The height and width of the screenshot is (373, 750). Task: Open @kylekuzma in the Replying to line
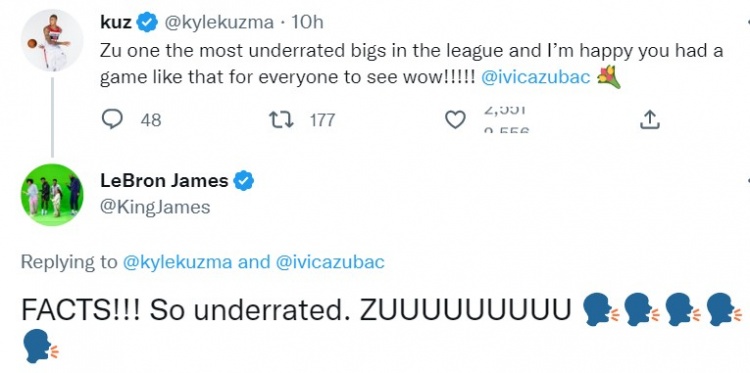(x=177, y=262)
